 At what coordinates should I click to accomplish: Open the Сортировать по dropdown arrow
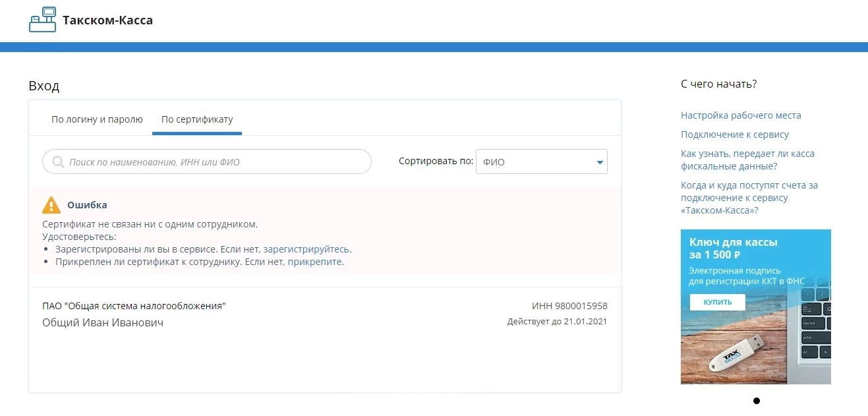[600, 162]
